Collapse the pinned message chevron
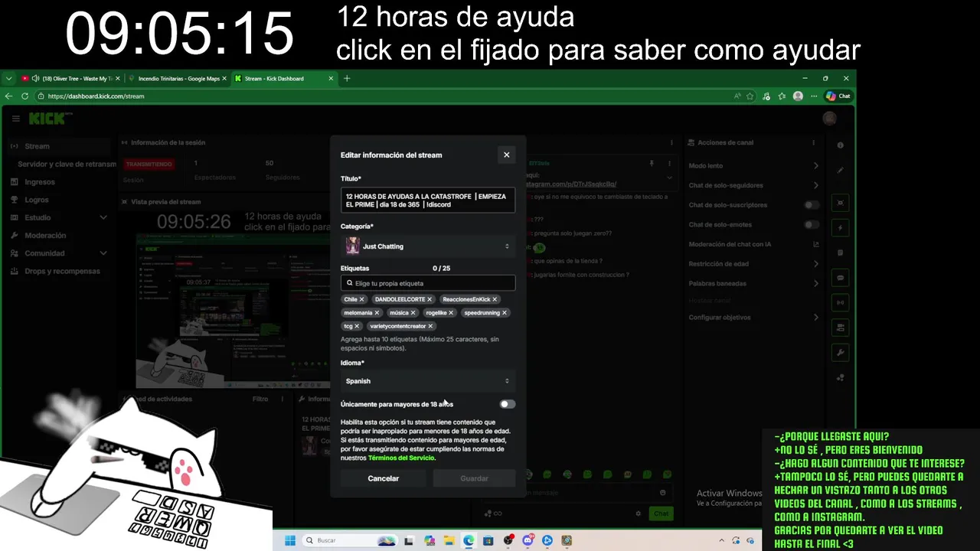 pyautogui.click(x=670, y=178)
